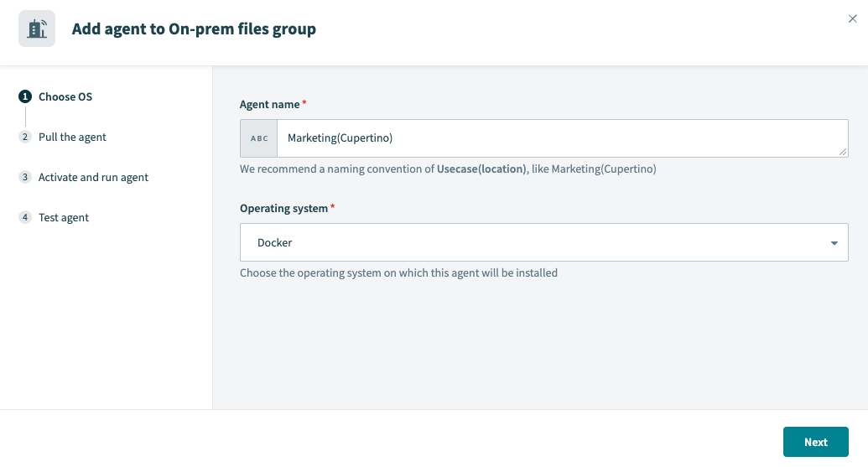Click the ABC text type icon

point(259,138)
